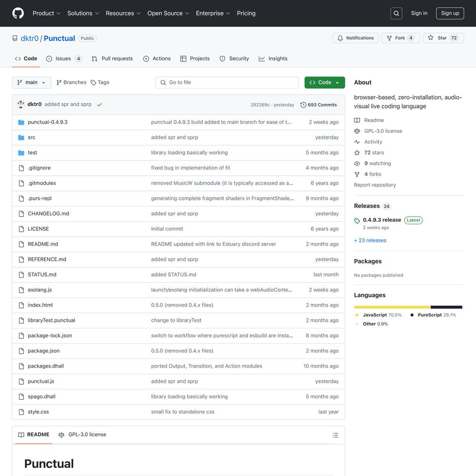Fork the Punctual repository

pos(400,38)
